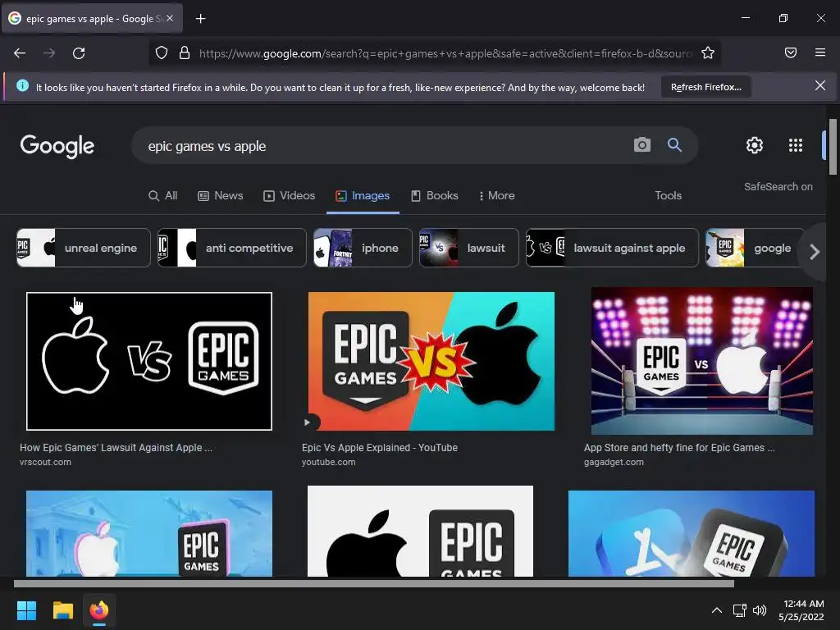840x630 pixels.
Task: Select the Images tab
Action: pos(363,195)
